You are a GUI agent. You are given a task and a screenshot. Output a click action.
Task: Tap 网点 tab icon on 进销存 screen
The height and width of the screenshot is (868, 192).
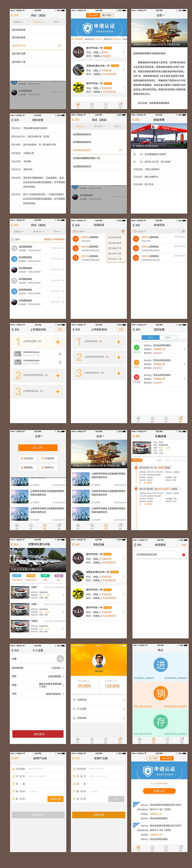pos(154,739)
